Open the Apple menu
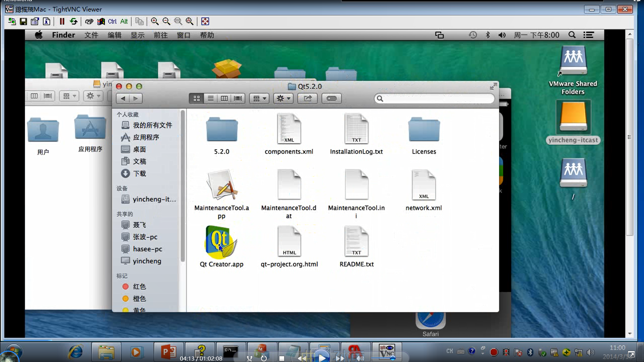The image size is (644, 362). (38, 35)
